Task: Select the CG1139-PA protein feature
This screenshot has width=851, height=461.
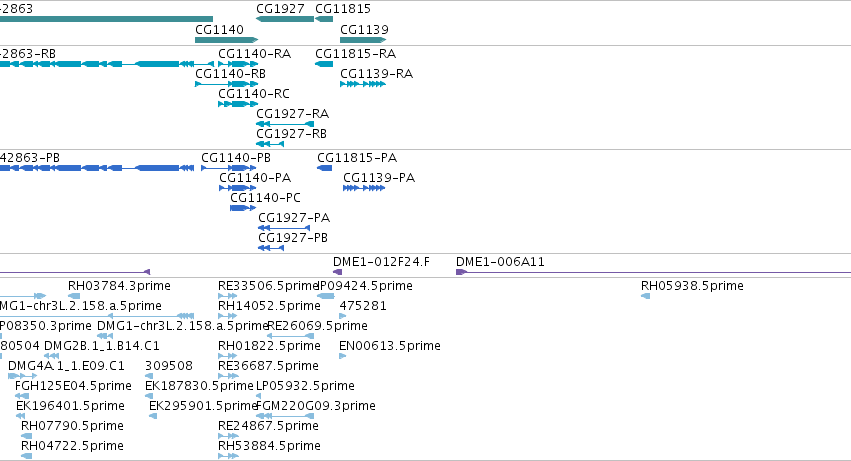Action: [x=364, y=188]
